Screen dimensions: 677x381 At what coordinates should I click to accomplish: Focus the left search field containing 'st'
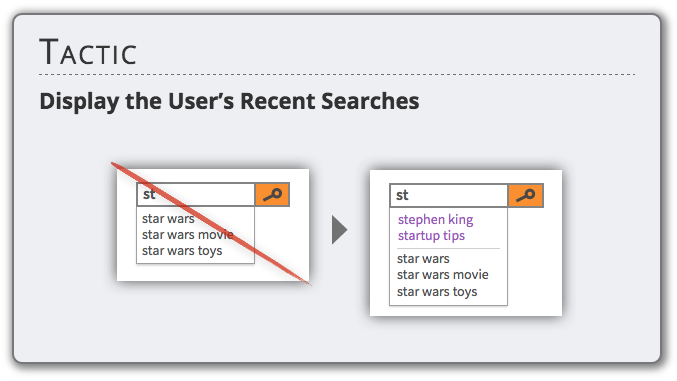coord(196,194)
